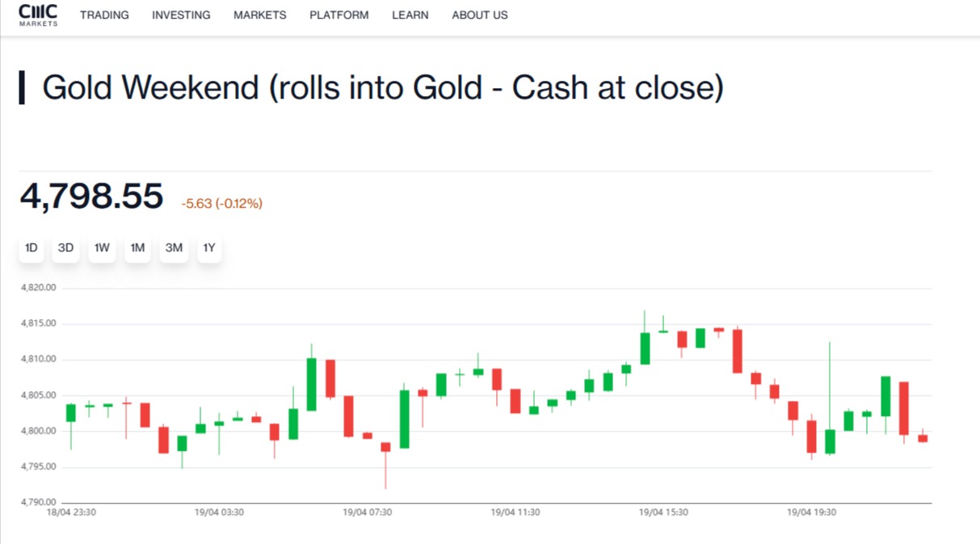Select the 3M timeframe button
The image size is (980, 544).
(x=173, y=248)
